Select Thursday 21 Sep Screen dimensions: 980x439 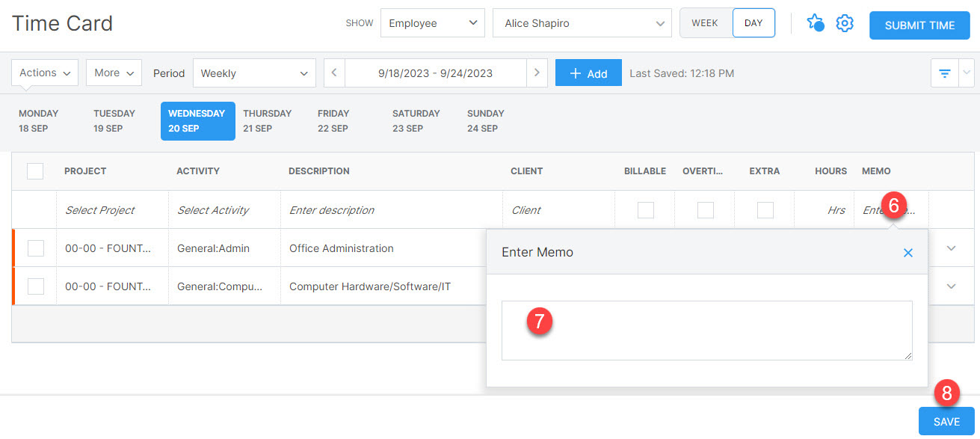[x=268, y=120]
